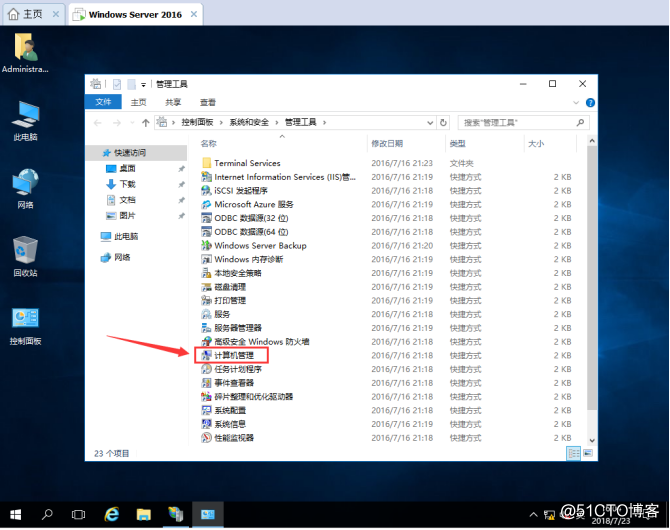Viewport: 670px width, 530px height.
Task: Click the refresh button next to address bar
Action: click(443, 123)
